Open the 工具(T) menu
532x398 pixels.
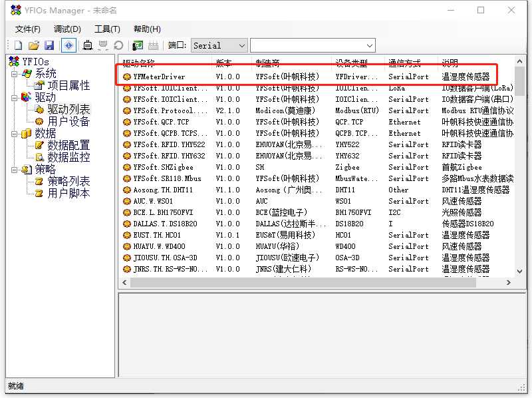[x=107, y=29]
